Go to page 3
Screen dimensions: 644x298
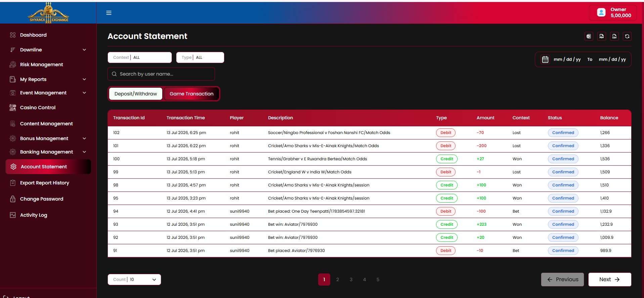[351, 280]
